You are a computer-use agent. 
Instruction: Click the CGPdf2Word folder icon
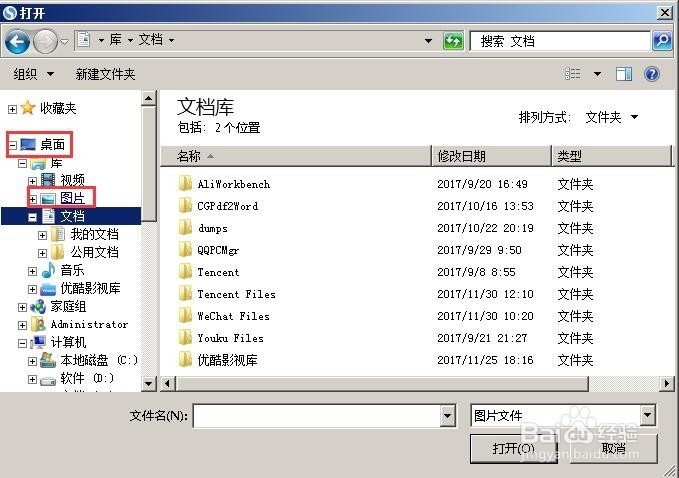185,205
